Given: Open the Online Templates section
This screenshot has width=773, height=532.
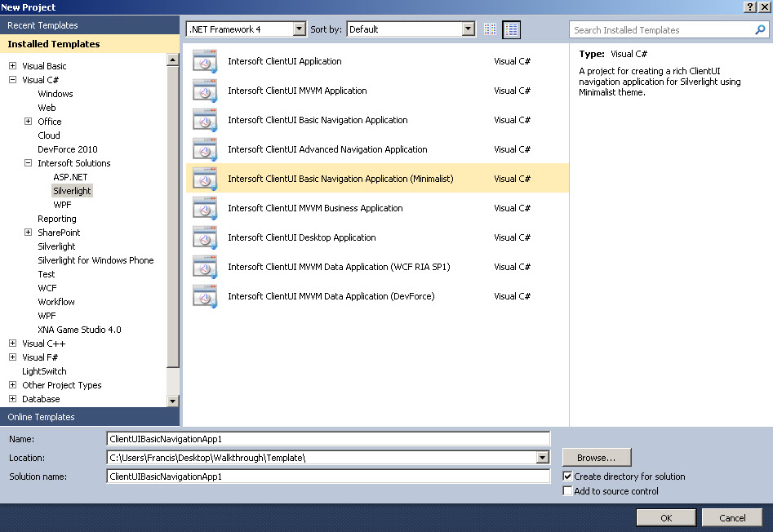Looking at the screenshot, I should click(x=90, y=417).
